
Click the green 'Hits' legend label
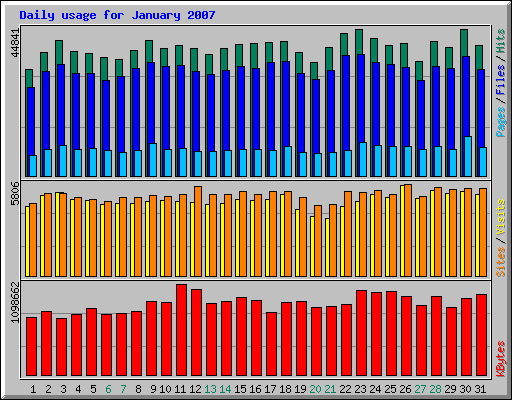click(501, 41)
